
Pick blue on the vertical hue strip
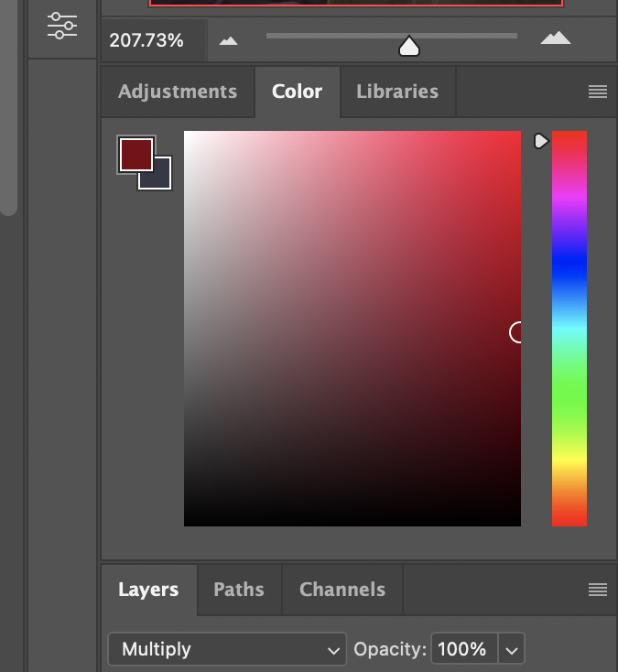click(569, 267)
